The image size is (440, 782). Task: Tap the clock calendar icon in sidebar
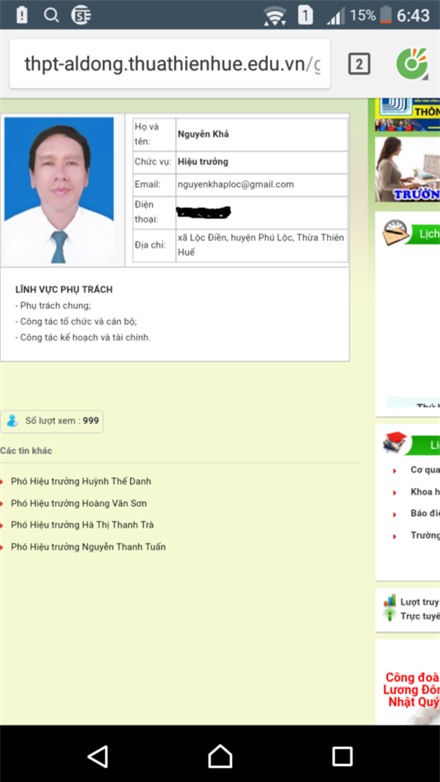395,232
